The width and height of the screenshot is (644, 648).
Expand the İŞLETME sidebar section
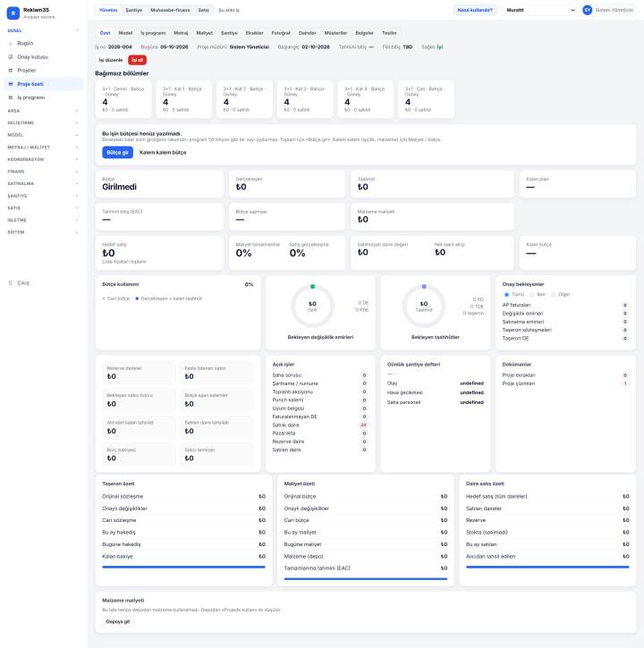[x=43, y=220]
